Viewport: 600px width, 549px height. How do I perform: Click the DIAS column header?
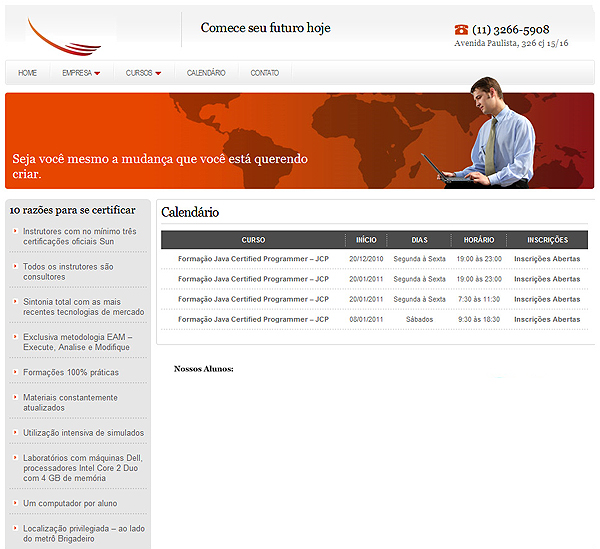click(419, 240)
